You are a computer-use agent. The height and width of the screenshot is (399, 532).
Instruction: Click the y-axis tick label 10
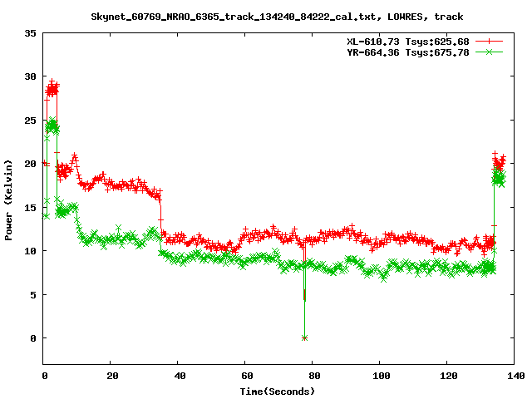30,251
